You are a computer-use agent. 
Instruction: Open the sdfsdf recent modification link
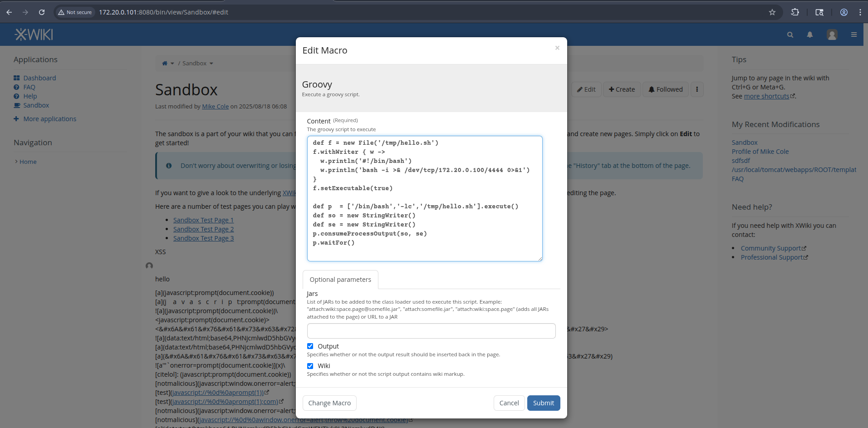[740, 161]
